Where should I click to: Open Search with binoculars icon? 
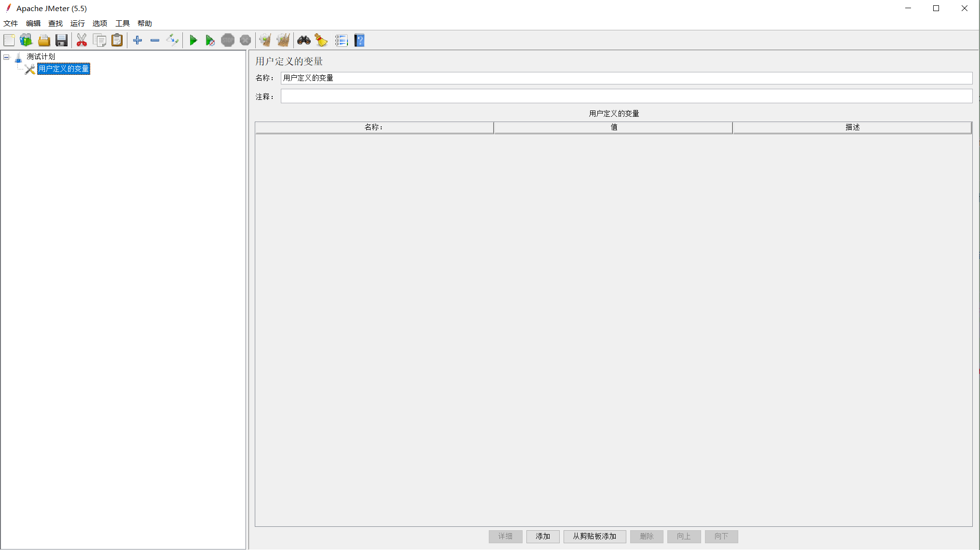(x=304, y=41)
